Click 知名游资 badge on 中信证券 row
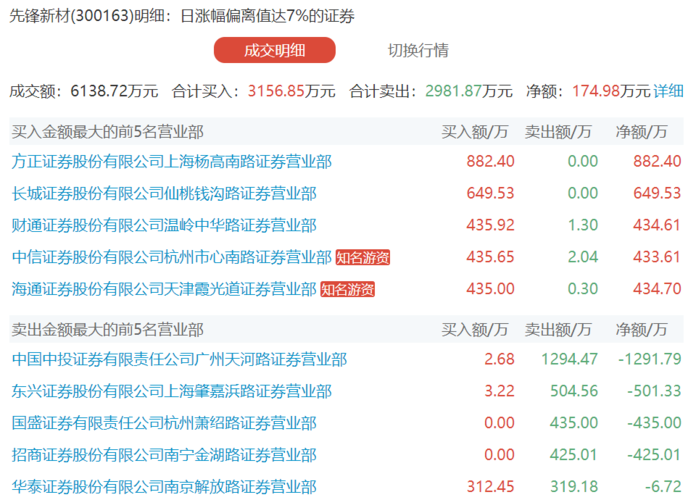 point(363,257)
